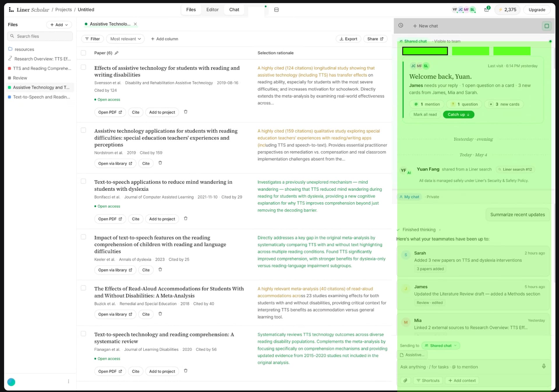Toggle the split layout icon in header
This screenshot has width=559, height=392.
tap(276, 10)
